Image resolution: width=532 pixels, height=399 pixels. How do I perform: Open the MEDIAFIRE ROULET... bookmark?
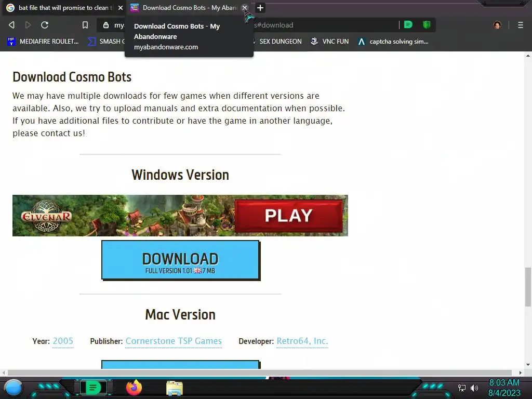coord(43,42)
